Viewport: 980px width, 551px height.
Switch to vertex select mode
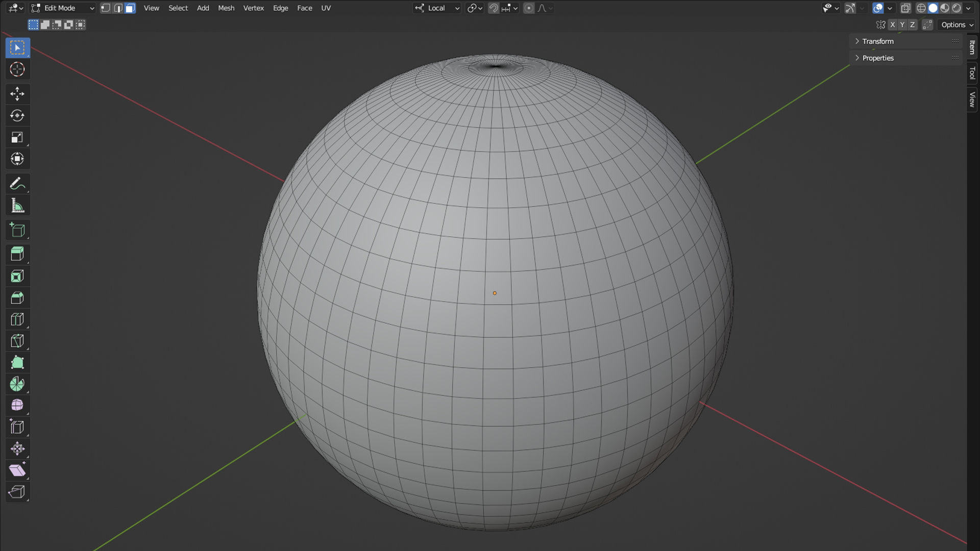click(106, 8)
